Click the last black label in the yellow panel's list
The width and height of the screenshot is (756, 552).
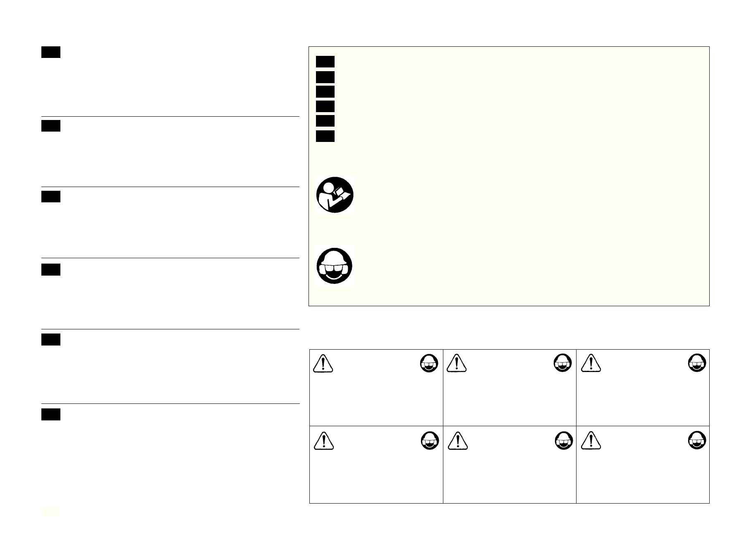click(325, 136)
